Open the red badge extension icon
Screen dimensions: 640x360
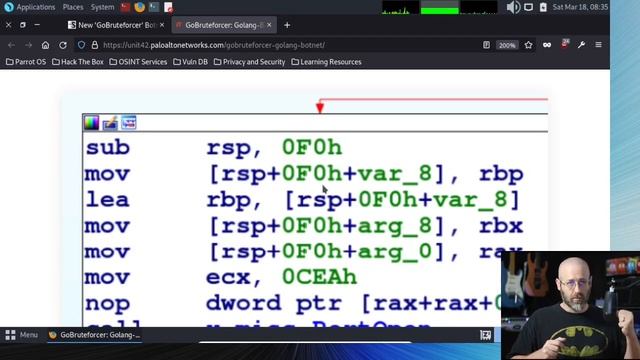tap(565, 44)
